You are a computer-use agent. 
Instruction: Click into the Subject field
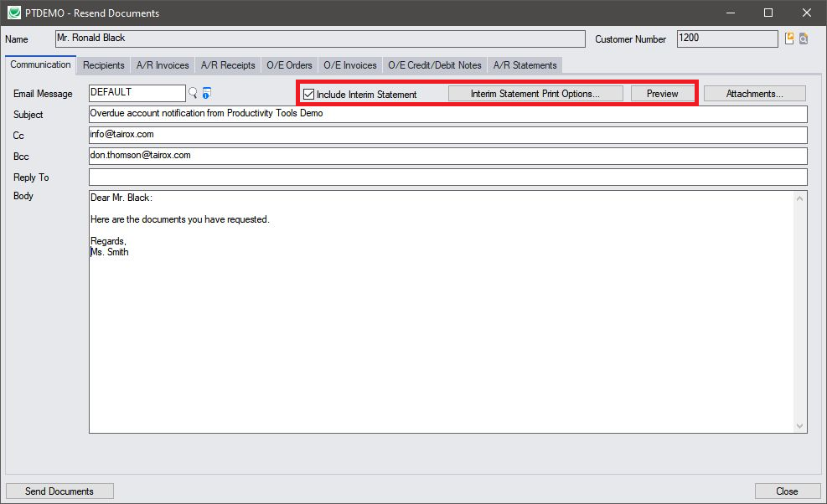click(447, 115)
